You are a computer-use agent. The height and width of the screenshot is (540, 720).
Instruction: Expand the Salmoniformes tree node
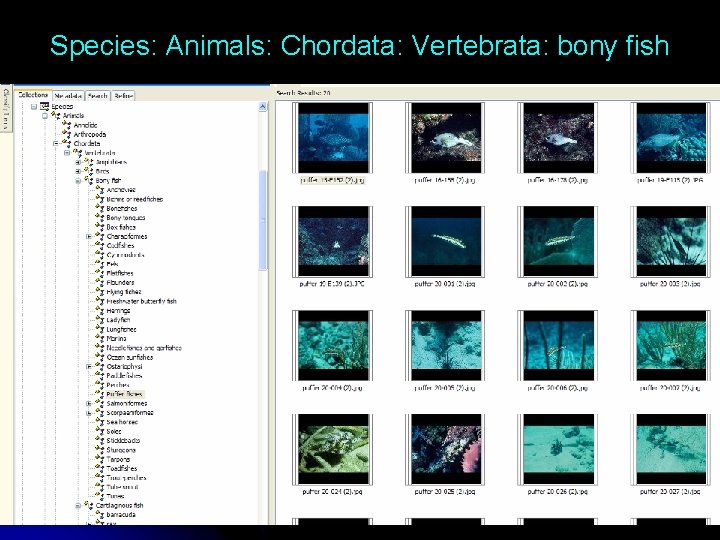point(89,404)
